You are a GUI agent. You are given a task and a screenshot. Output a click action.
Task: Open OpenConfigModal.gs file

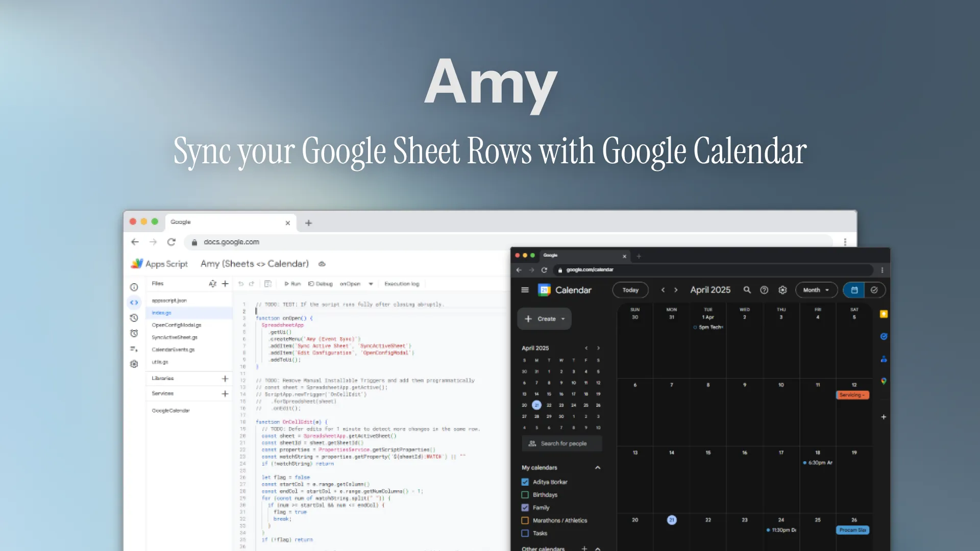coord(189,325)
